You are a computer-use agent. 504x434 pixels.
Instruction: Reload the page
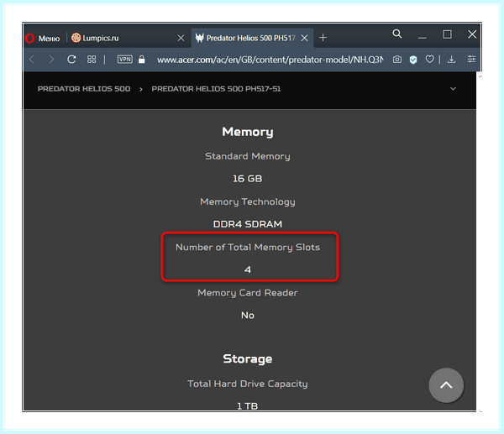coord(71,60)
